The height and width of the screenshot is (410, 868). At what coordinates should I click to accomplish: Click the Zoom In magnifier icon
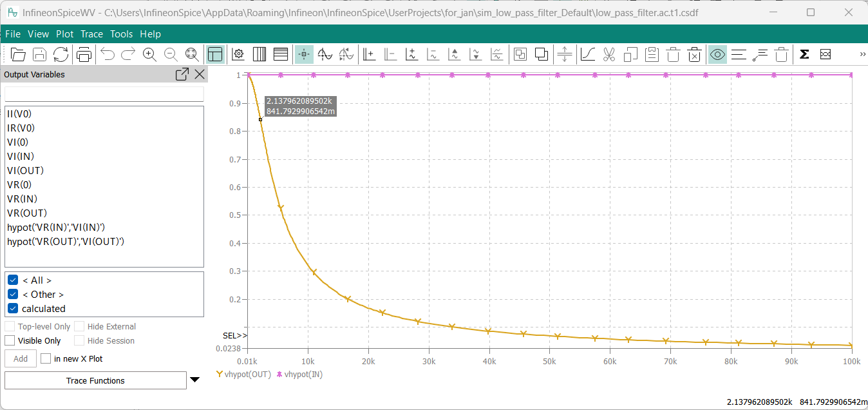(149, 55)
